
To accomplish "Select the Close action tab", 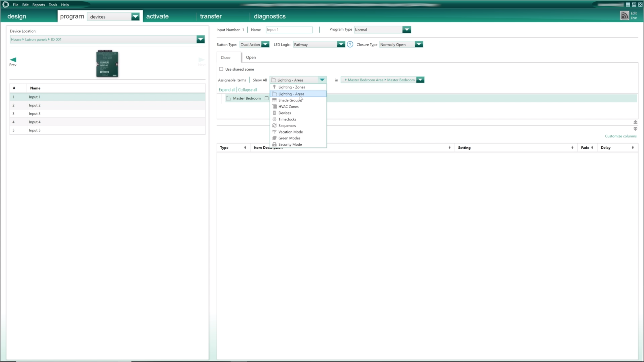I will click(226, 57).
